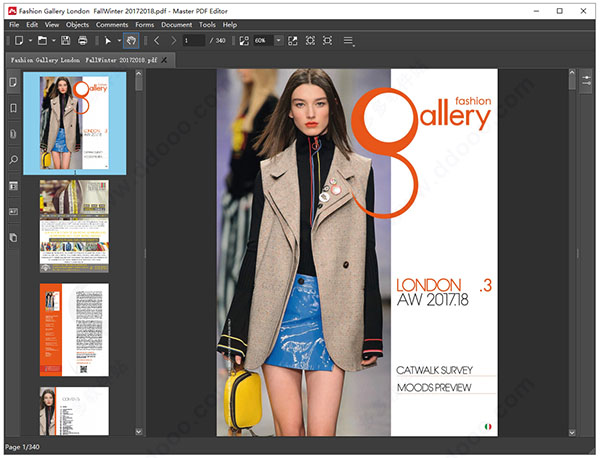The height and width of the screenshot is (458, 600).
Task: Save the document with the floppy icon
Action: tap(66, 41)
